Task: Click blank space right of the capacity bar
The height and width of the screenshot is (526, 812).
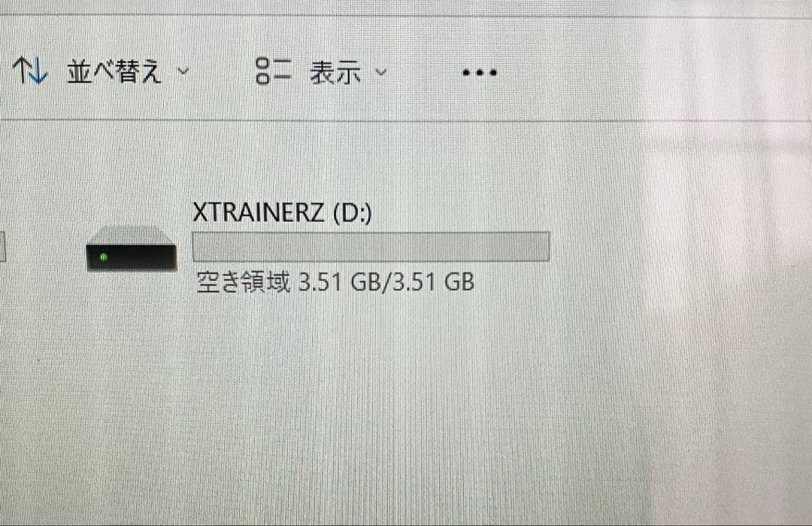Action: 673,247
